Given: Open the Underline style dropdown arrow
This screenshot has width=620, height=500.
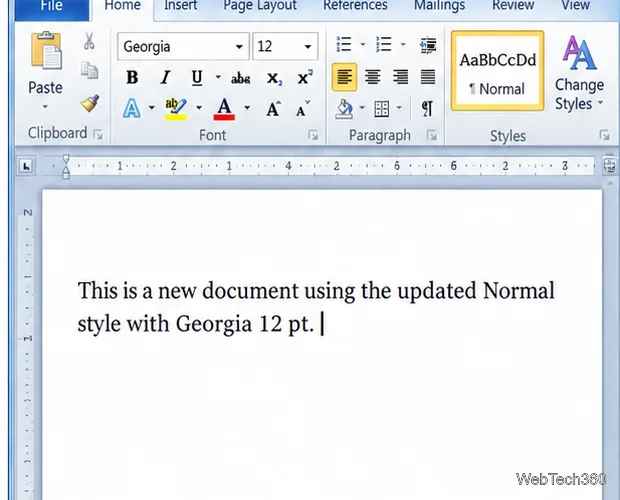Looking at the screenshot, I should (x=218, y=77).
